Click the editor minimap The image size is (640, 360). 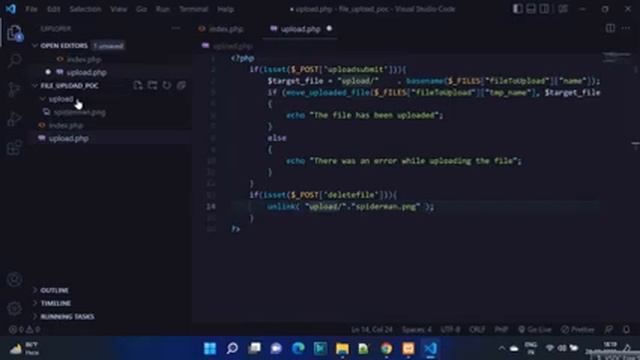click(616, 57)
